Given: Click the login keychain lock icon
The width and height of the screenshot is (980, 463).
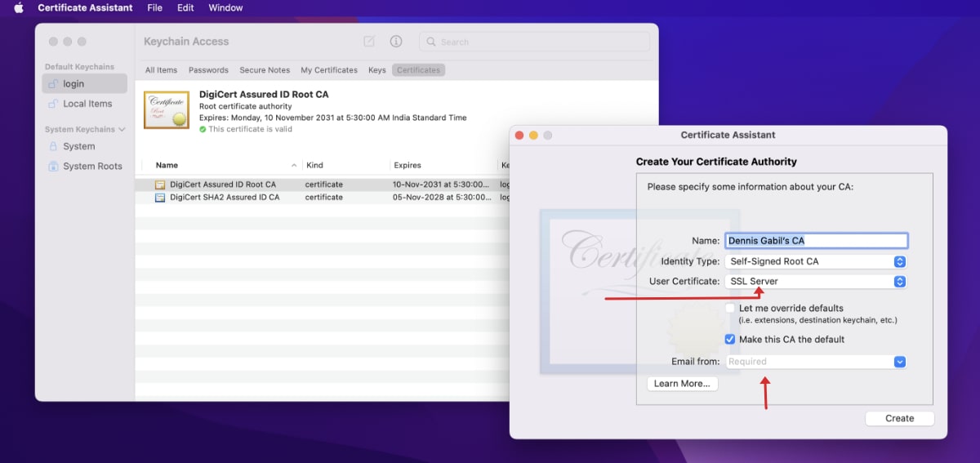Looking at the screenshot, I should pos(53,84).
